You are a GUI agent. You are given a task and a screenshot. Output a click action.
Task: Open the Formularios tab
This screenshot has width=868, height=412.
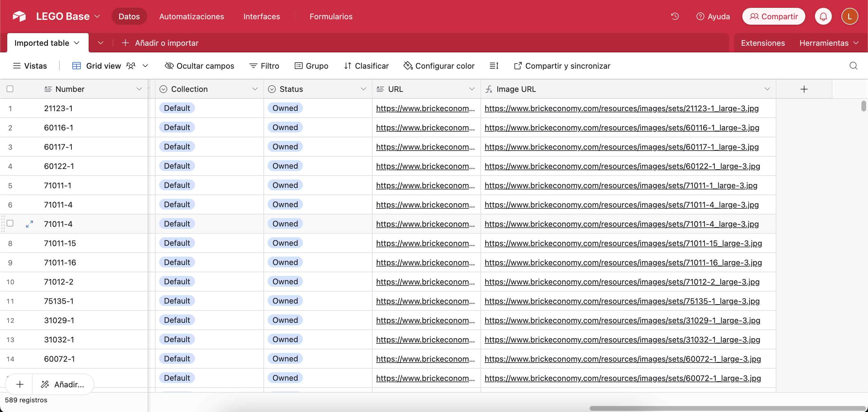[x=331, y=16]
